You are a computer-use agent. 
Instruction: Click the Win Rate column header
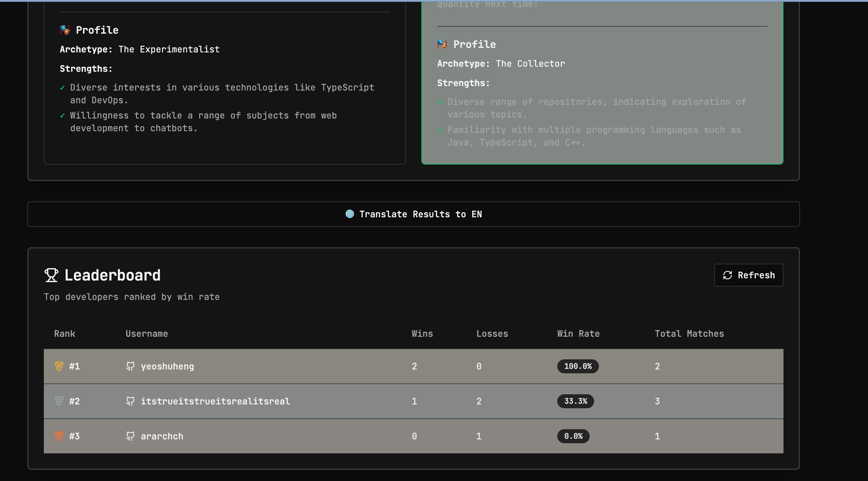578,334
